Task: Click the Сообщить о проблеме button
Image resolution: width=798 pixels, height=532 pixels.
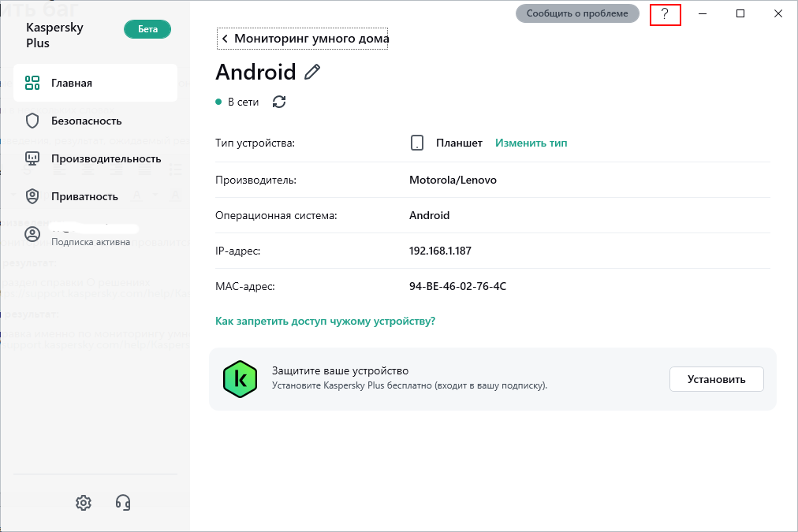Action: coord(577,13)
